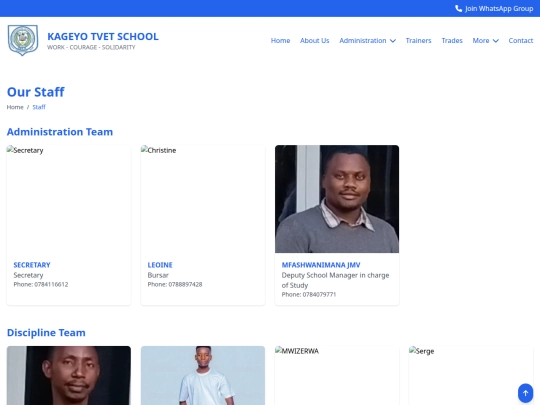The width and height of the screenshot is (540, 405).
Task: Click the phone icon in top bar
Action: pos(458,9)
